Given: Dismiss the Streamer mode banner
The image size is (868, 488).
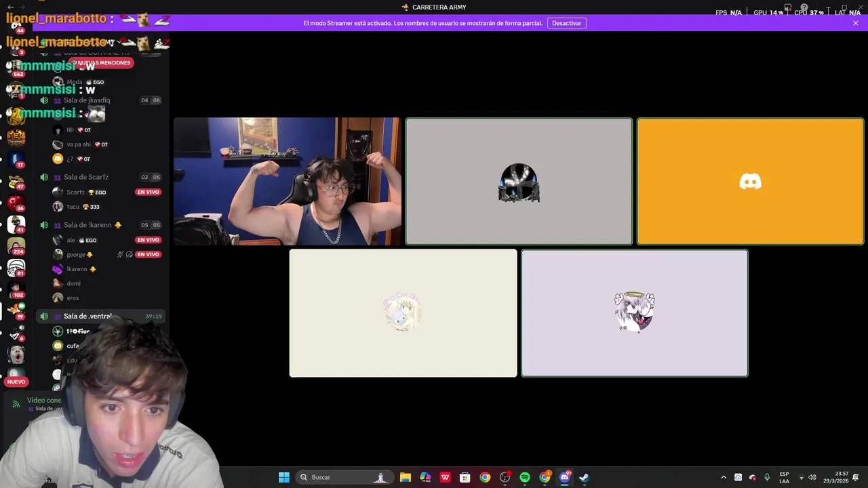Looking at the screenshot, I should click(856, 23).
